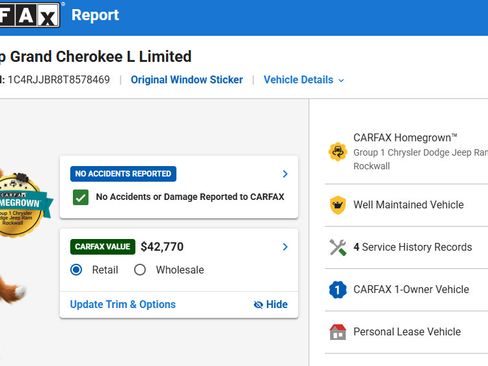This screenshot has width=488, height=366.
Task: Click Update Trim & Options link
Action: (x=123, y=304)
